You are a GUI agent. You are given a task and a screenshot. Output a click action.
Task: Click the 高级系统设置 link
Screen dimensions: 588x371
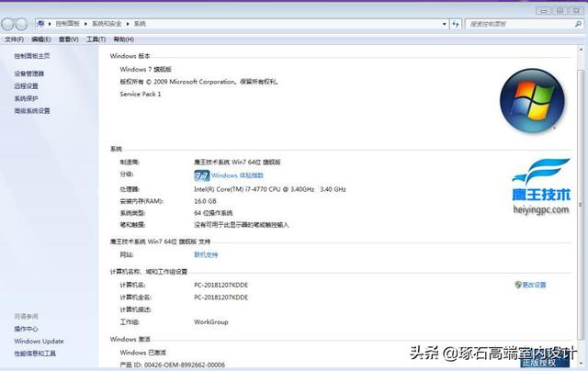(x=32, y=110)
